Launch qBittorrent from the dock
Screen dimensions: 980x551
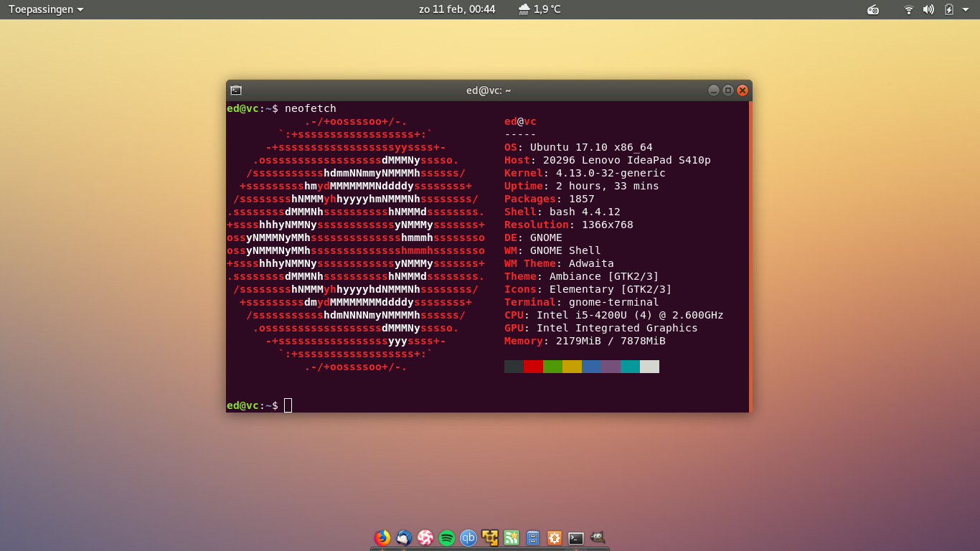point(468,537)
